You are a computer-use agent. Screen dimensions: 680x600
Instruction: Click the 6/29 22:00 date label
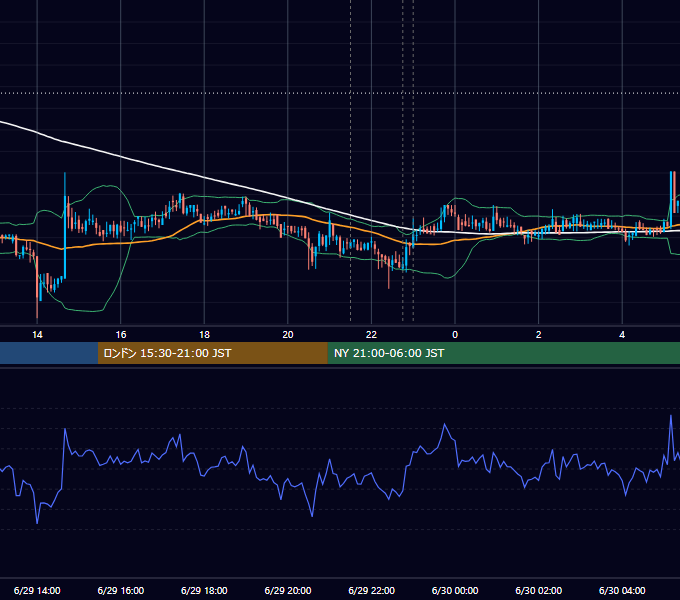[372, 590]
